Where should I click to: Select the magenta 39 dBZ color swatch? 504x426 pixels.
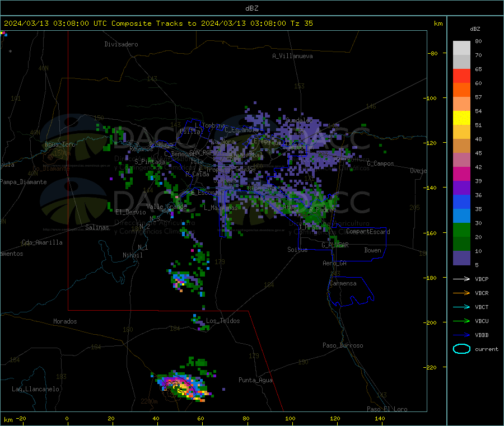point(461,174)
